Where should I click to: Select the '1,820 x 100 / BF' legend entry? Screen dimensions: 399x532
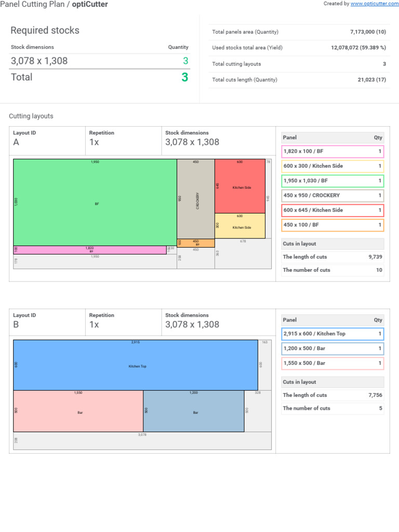[332, 152]
